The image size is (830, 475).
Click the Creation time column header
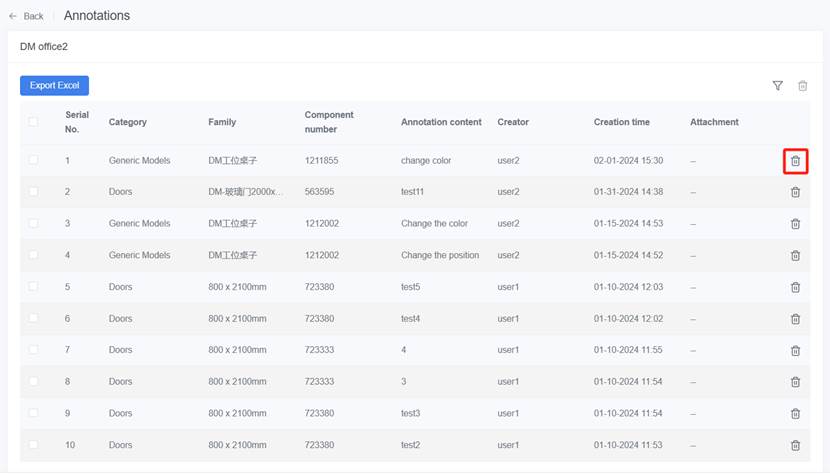[621, 122]
